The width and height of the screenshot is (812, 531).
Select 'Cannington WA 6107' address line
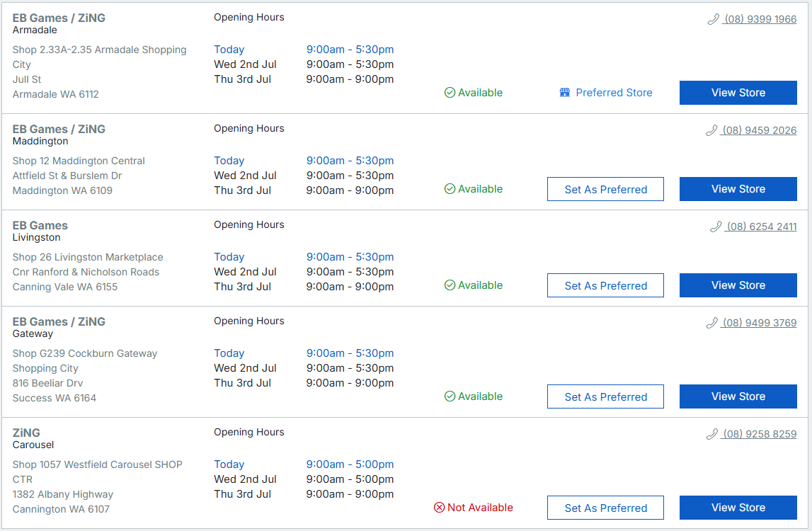pos(61,509)
